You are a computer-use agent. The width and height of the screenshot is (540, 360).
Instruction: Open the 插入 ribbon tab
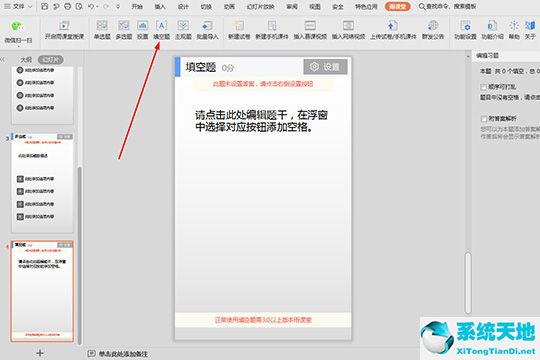tap(160, 6)
